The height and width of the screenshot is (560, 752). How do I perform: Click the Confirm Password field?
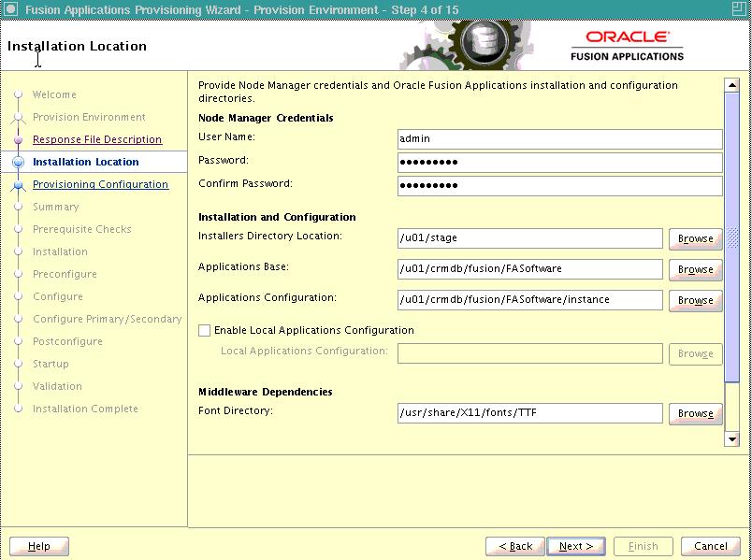click(x=559, y=186)
